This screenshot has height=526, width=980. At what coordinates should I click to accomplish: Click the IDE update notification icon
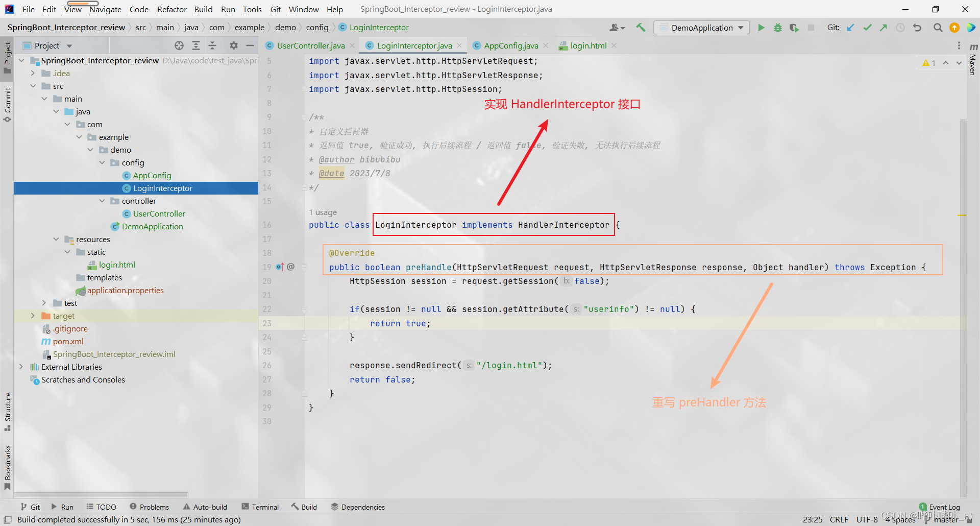[x=954, y=28]
